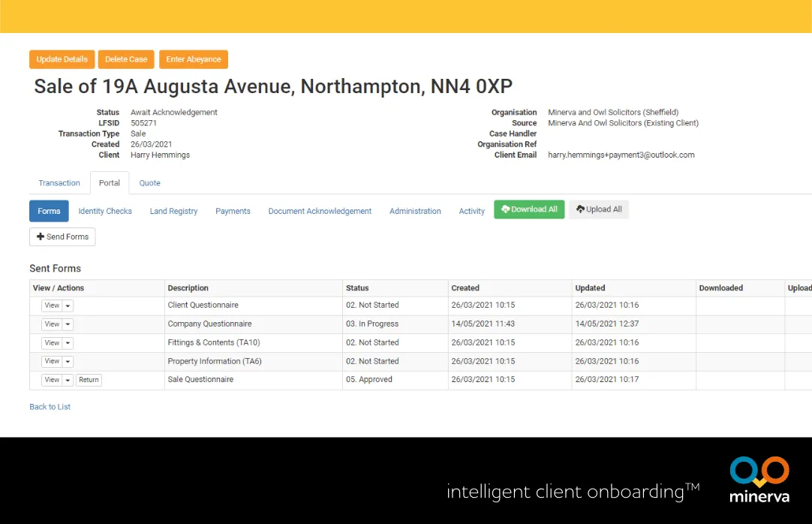Click the 'Company Questionnaire' description text
This screenshot has width=812, height=524.
(x=209, y=324)
